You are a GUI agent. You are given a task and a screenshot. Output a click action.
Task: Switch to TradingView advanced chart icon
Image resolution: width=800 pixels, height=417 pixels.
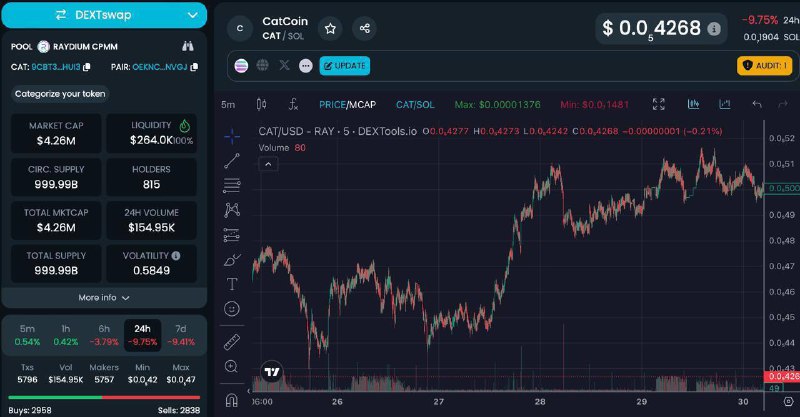[693, 104]
